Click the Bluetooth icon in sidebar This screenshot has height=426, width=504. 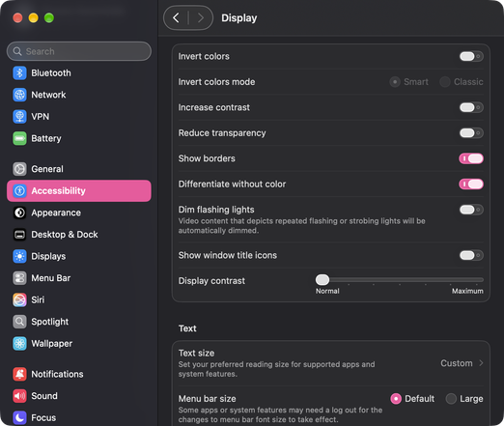pos(19,73)
